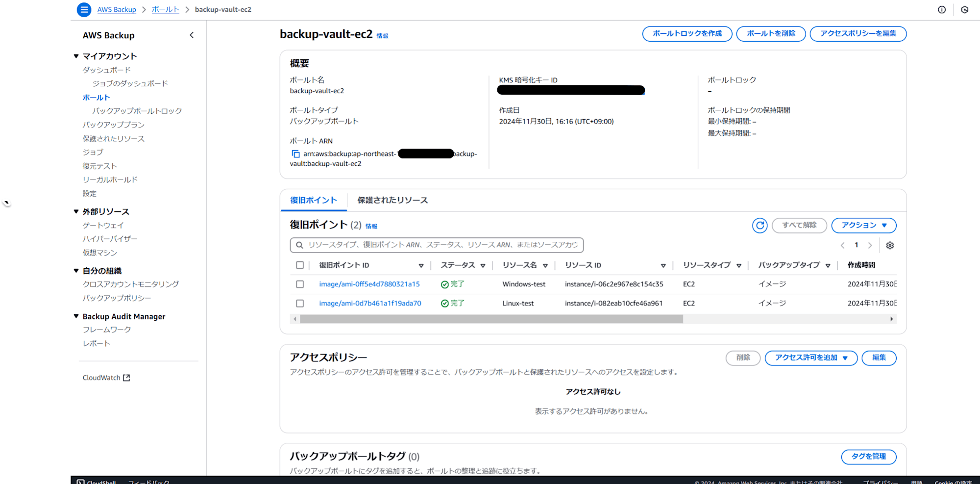This screenshot has height=484, width=980.
Task: Check the ami-0d7b461a1f19ada70 row checkbox
Action: 300,304
